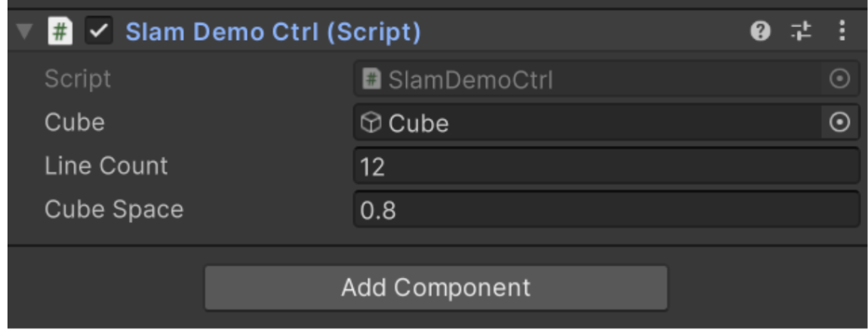Click the Slam Demo Ctrl (Script) title

pyautogui.click(x=273, y=32)
